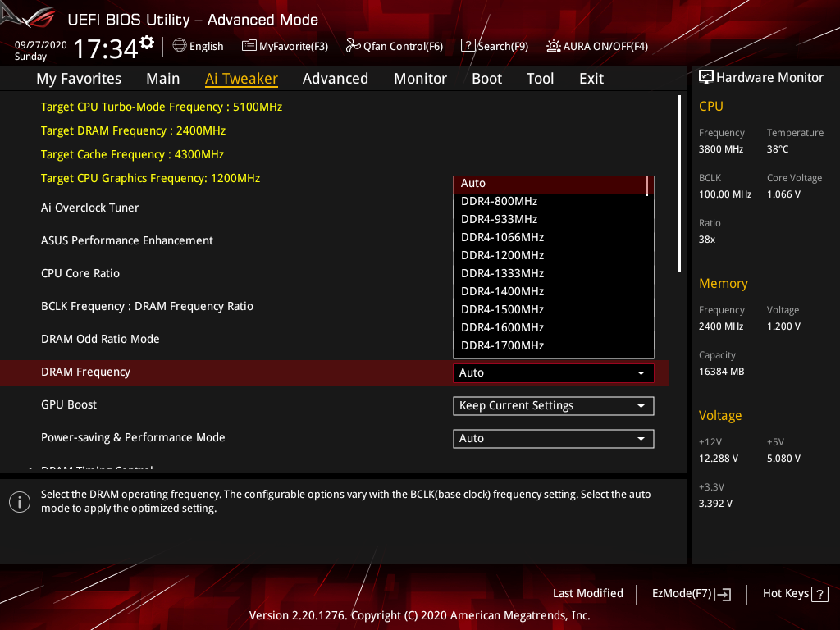Select Power-saving & Performance Mode label
The image size is (840, 630).
pos(133,438)
